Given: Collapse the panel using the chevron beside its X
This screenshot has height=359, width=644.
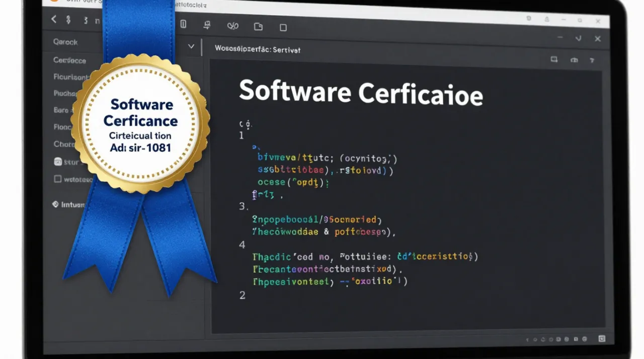Looking at the screenshot, I should (x=579, y=38).
